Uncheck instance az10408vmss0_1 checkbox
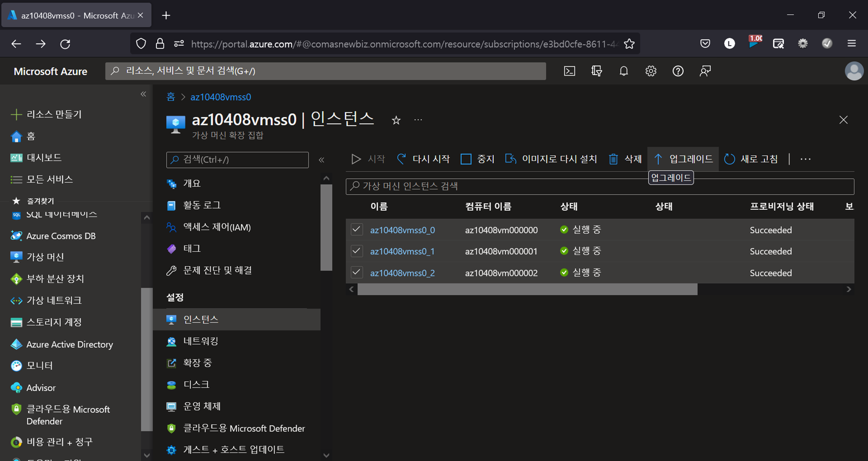 coord(357,251)
